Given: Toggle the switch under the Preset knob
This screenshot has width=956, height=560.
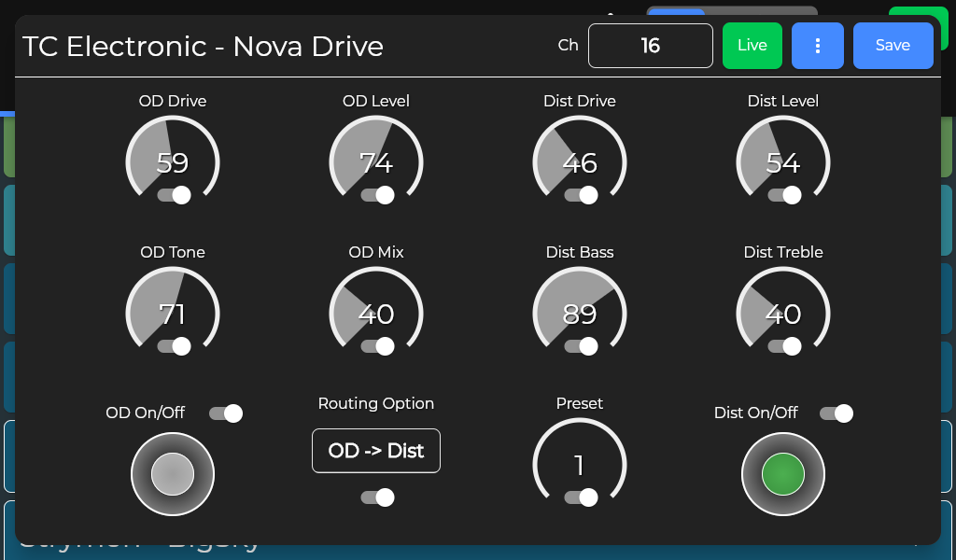Looking at the screenshot, I should 581,497.
